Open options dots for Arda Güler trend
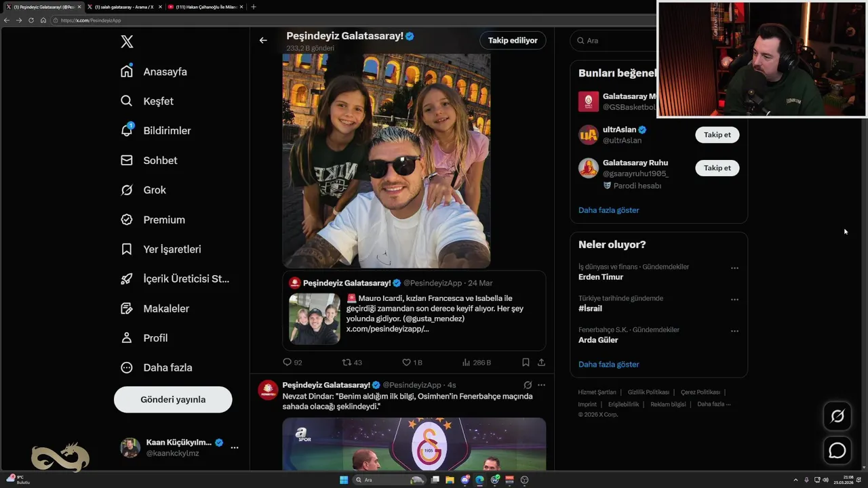 point(734,331)
